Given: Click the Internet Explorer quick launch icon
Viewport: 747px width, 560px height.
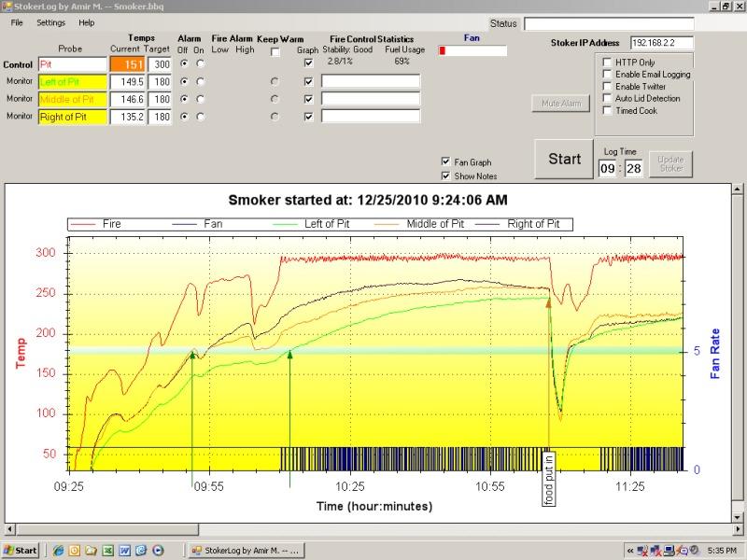Looking at the screenshot, I should (x=58, y=550).
